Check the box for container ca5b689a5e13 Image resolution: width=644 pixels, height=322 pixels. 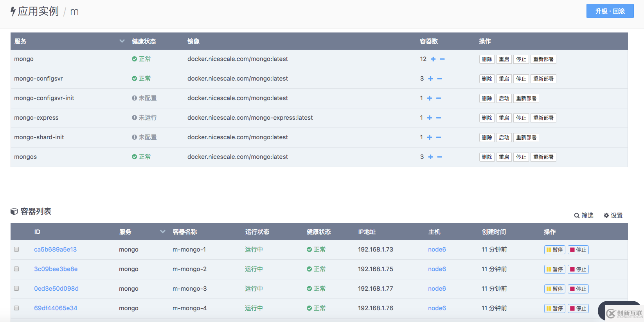coord(16,249)
